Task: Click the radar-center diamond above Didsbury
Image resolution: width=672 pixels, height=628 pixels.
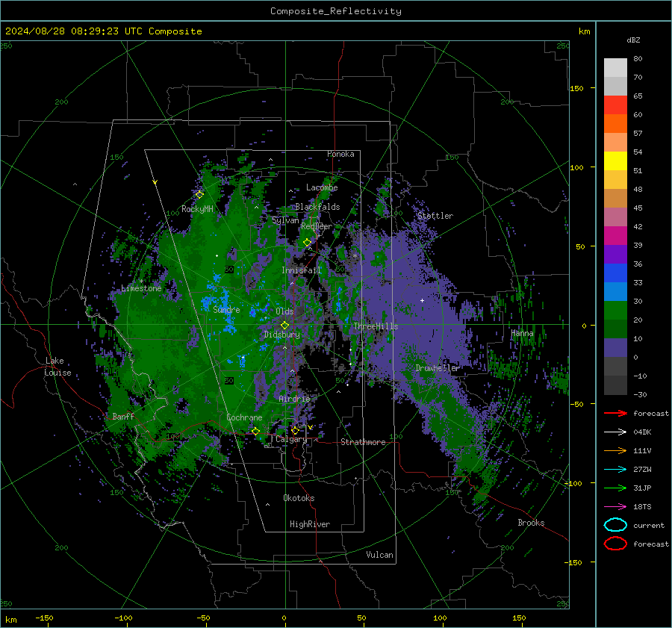Action: pyautogui.click(x=284, y=326)
